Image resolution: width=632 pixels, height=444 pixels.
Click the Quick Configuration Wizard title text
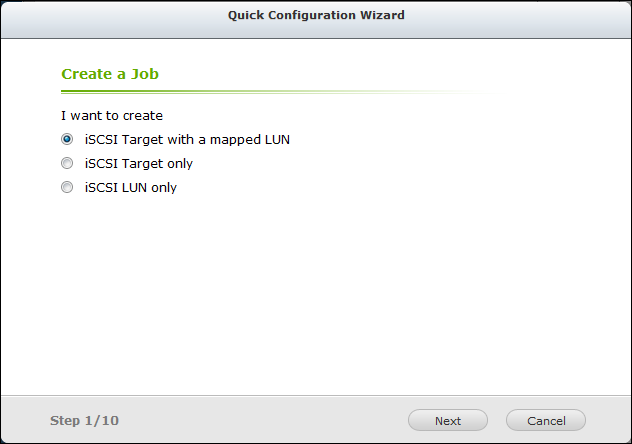316,16
